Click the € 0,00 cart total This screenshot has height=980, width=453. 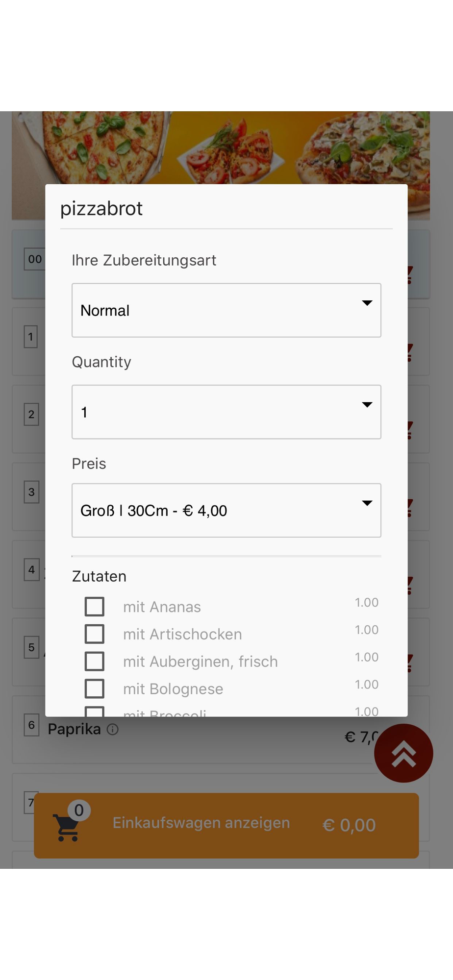(349, 825)
